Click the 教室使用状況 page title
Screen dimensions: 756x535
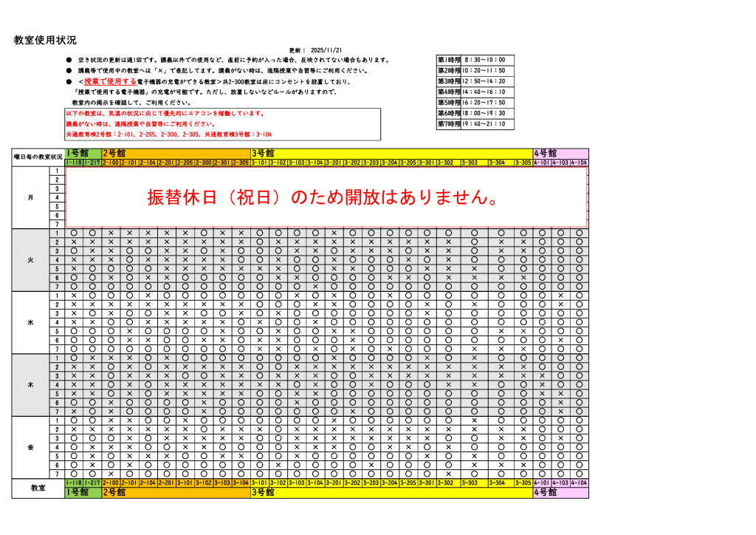[x=45, y=40]
